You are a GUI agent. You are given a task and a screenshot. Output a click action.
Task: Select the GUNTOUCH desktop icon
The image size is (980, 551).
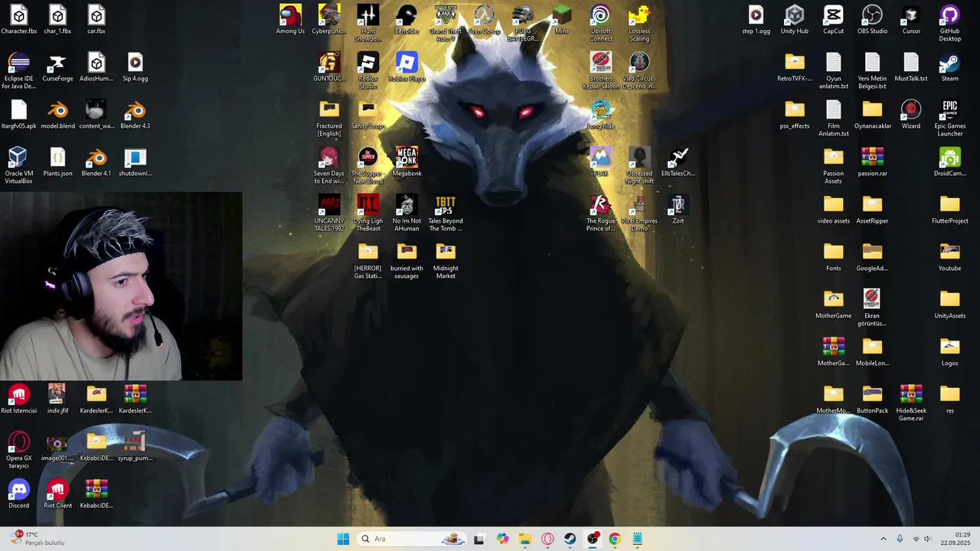[329, 67]
